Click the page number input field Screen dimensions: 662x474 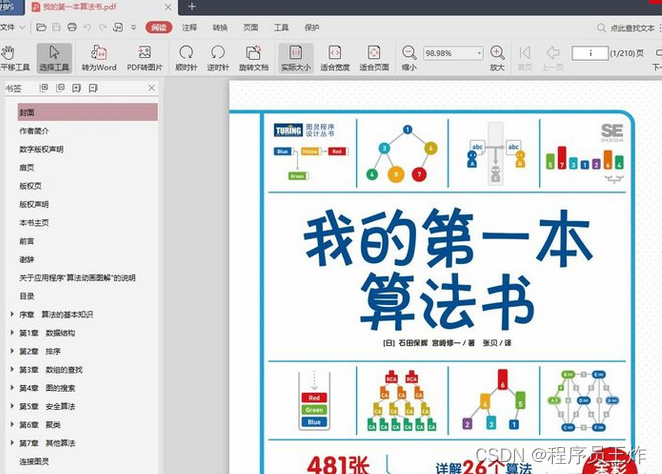pyautogui.click(x=590, y=53)
